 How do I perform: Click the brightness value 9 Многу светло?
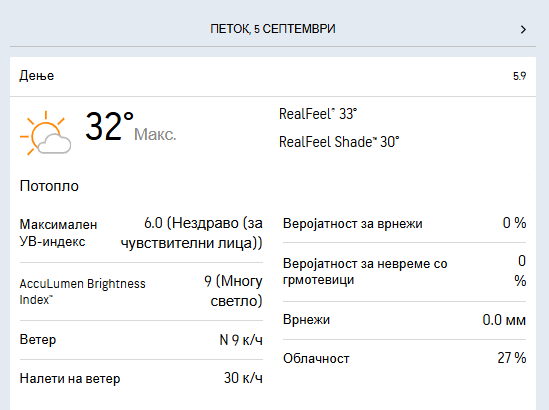click(233, 291)
